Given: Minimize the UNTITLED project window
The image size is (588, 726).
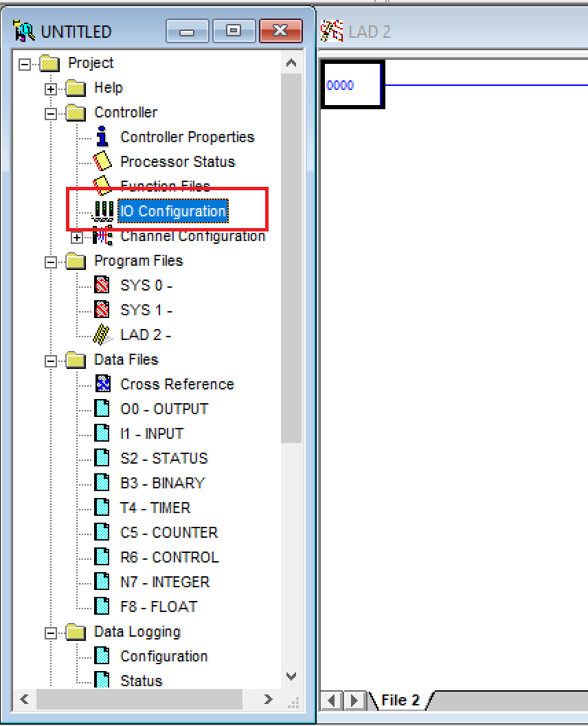Looking at the screenshot, I should click(187, 31).
